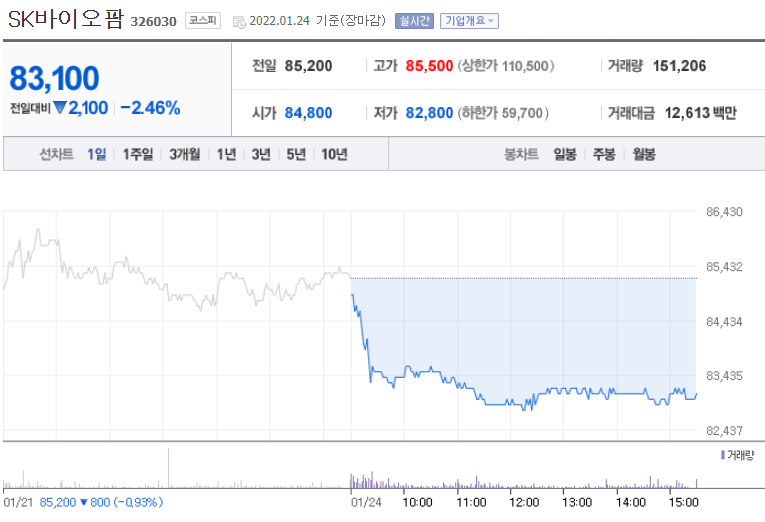Switch to the 1년 chart period

tap(226, 154)
